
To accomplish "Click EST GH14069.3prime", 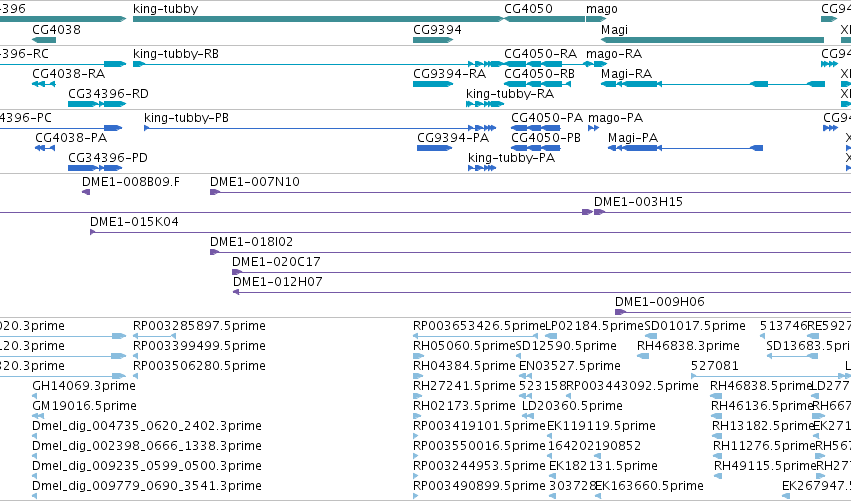I will click(x=35, y=396).
